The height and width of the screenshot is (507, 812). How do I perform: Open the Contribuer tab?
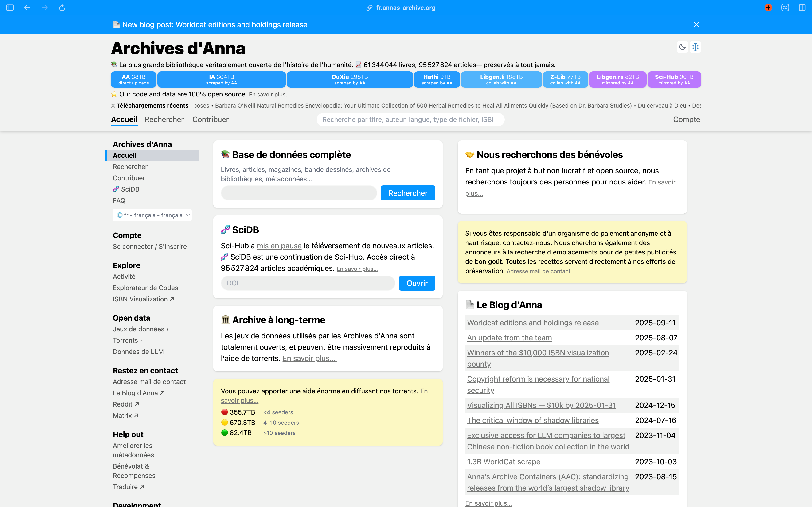point(210,119)
